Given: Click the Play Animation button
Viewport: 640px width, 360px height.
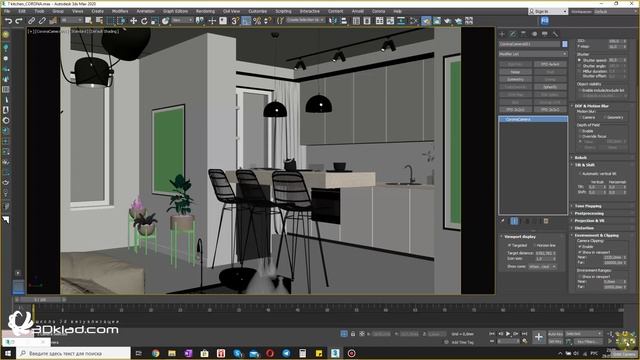Looking at the screenshot, I should click(508, 334).
